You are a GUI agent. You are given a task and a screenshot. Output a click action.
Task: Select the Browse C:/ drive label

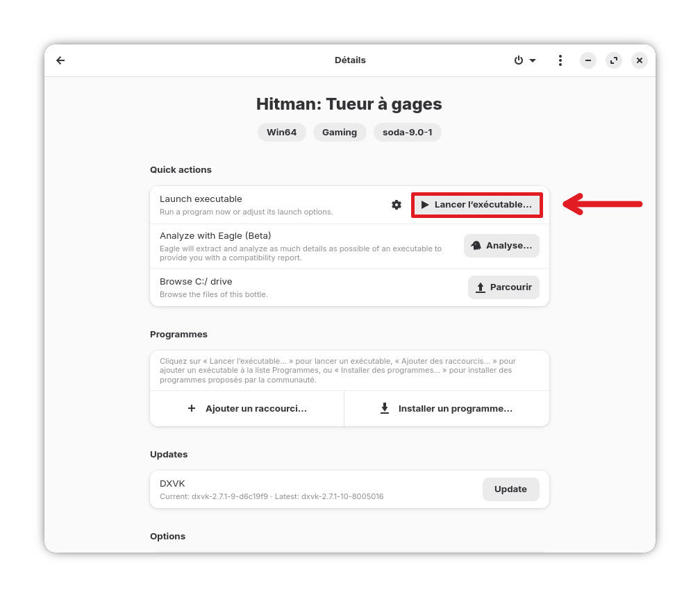(196, 281)
